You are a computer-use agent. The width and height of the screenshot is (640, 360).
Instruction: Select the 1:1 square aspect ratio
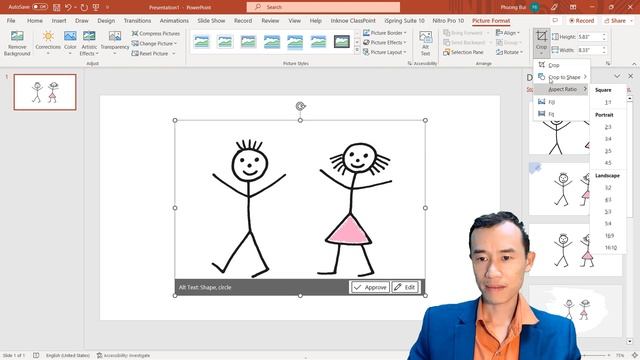[x=608, y=102]
